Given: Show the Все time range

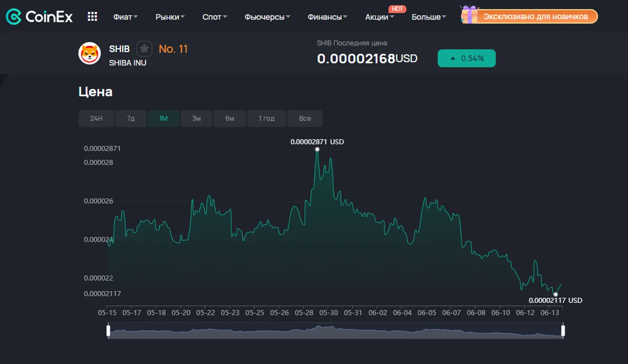Looking at the screenshot, I should 305,118.
